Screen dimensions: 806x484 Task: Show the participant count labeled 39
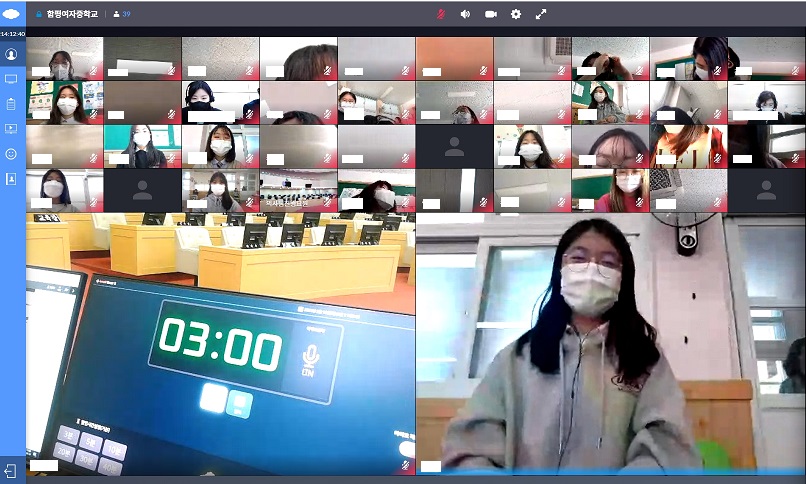point(121,15)
